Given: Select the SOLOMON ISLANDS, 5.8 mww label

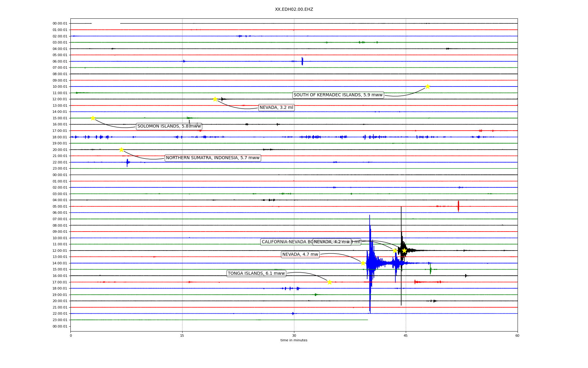Looking at the screenshot, I should (169, 126).
